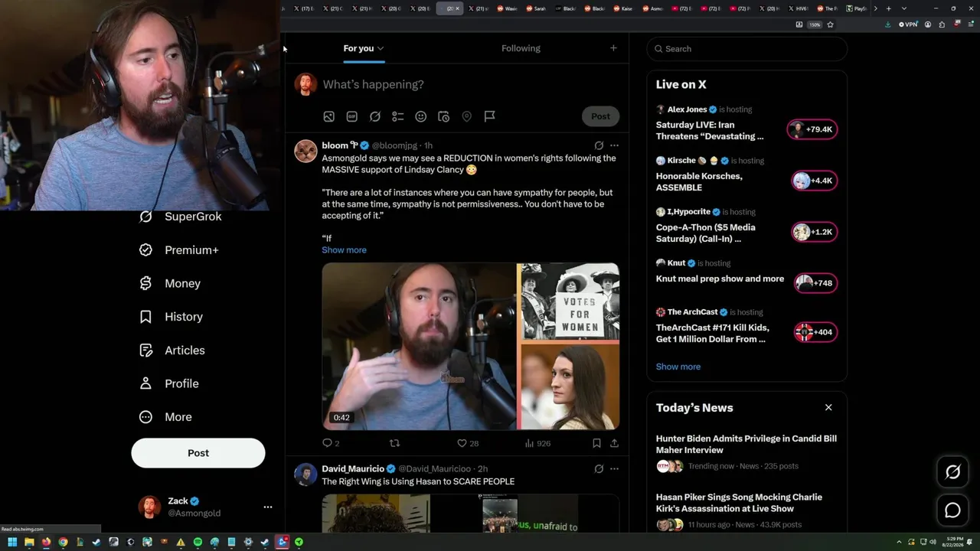Open the browser VPN button
This screenshot has height=551, width=980.
point(908,24)
